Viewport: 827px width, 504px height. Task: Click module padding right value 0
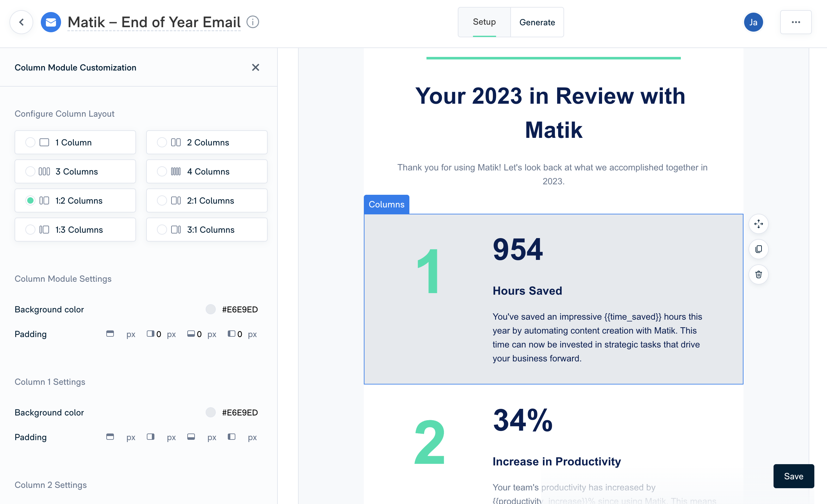(x=159, y=334)
